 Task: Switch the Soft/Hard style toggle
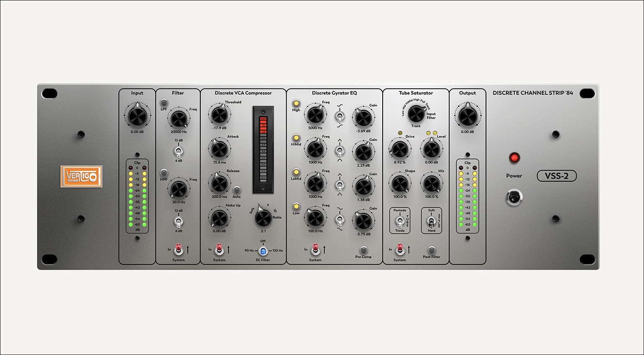[431, 221]
